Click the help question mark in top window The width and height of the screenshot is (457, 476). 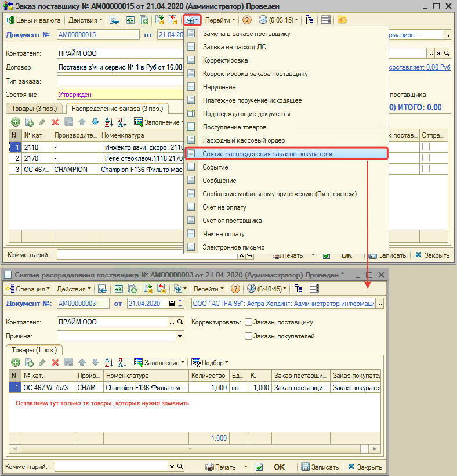click(x=247, y=20)
